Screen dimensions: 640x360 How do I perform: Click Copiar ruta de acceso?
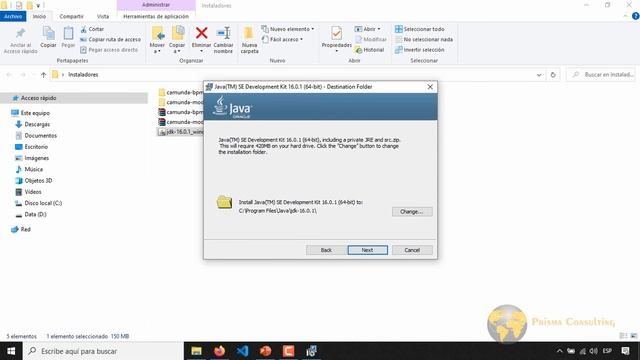111,39
